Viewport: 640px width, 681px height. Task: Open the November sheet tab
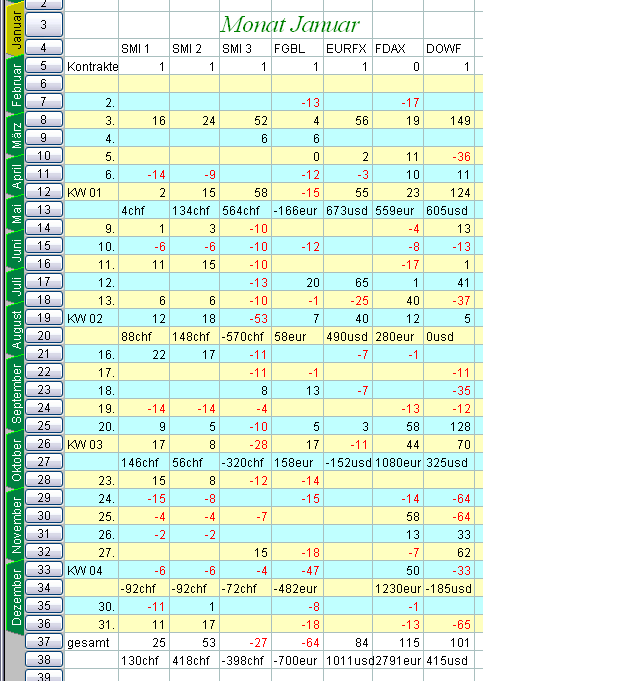(x=15, y=529)
